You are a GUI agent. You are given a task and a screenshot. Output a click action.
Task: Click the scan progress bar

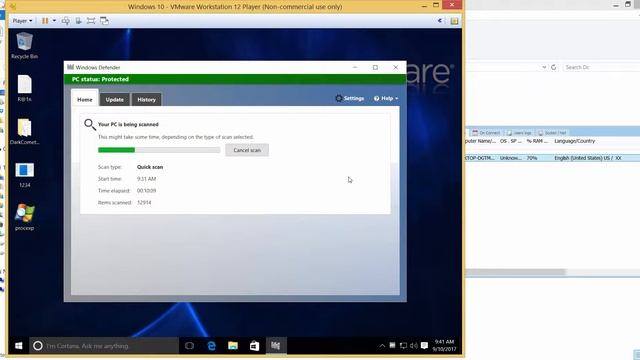[x=159, y=150]
